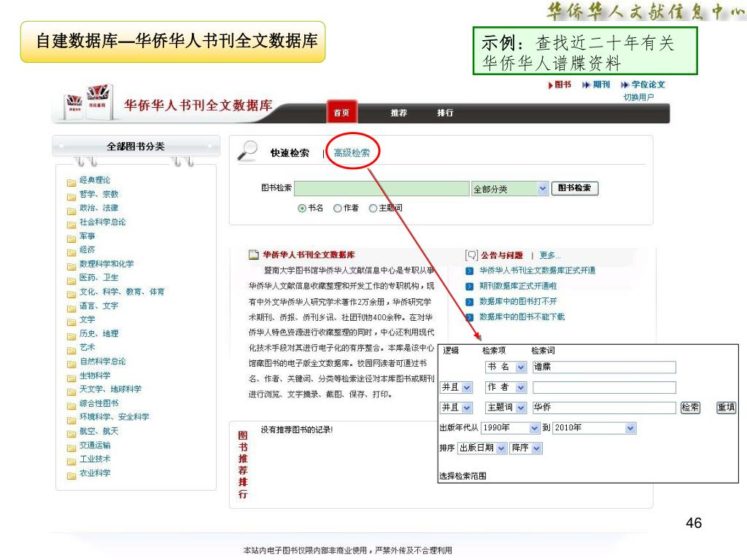Click the 农业科学 folder icon

point(71,475)
